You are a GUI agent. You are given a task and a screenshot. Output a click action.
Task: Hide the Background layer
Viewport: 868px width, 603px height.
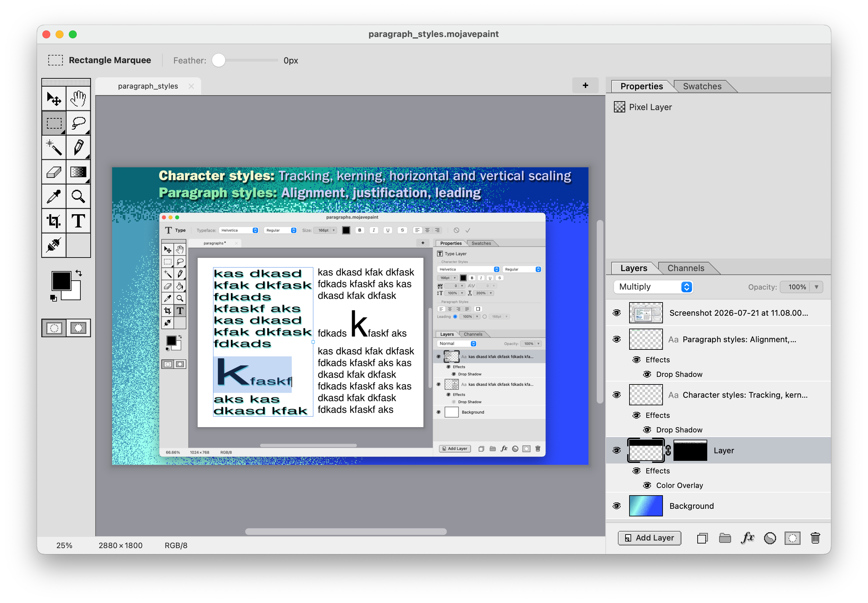(617, 506)
